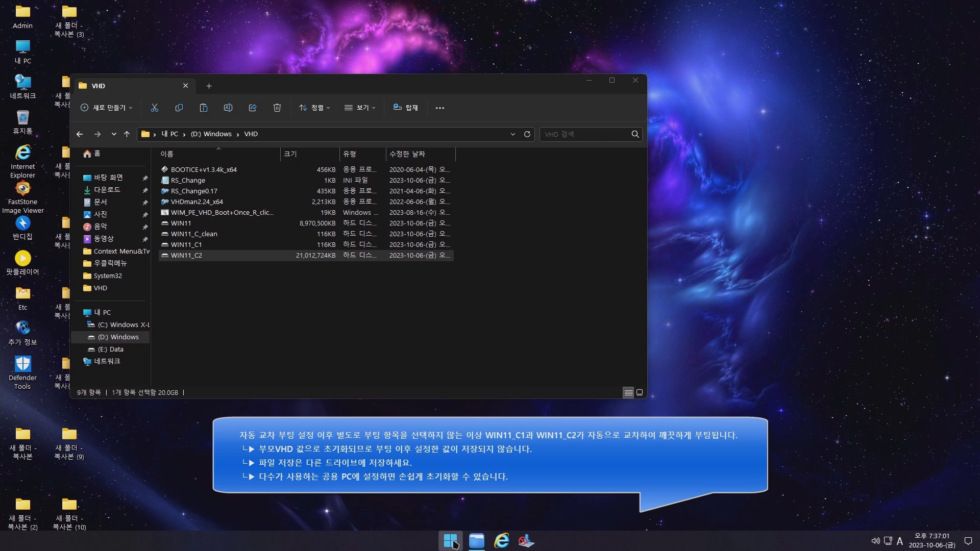
Task: Sort by Name (이름) column header
Action: pos(219,154)
